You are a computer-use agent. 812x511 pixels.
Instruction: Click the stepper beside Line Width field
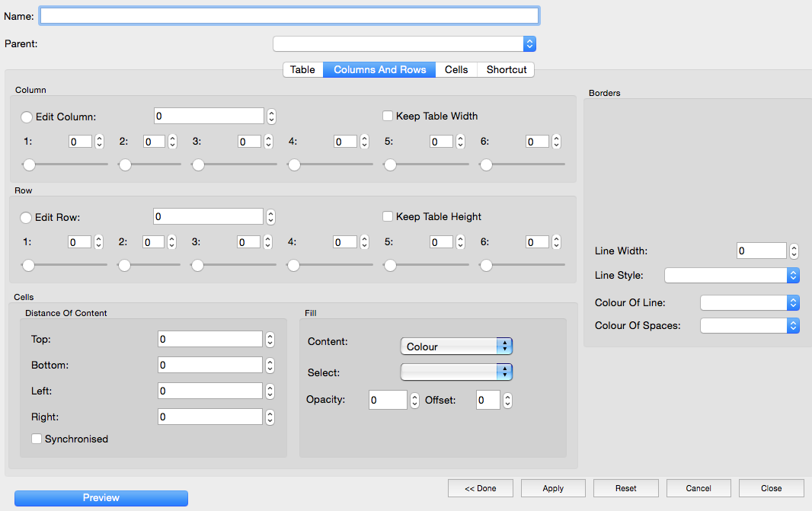[x=794, y=251]
